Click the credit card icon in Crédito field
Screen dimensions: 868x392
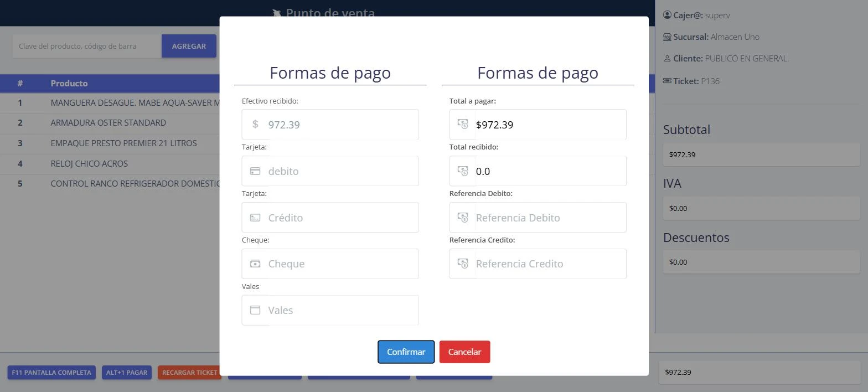[x=255, y=218]
